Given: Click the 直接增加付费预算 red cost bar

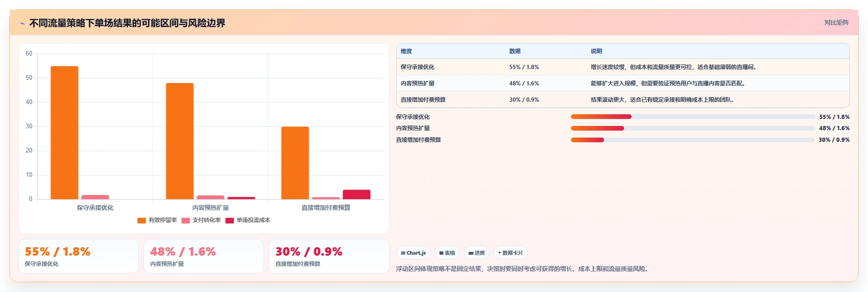Looking at the screenshot, I should (356, 195).
